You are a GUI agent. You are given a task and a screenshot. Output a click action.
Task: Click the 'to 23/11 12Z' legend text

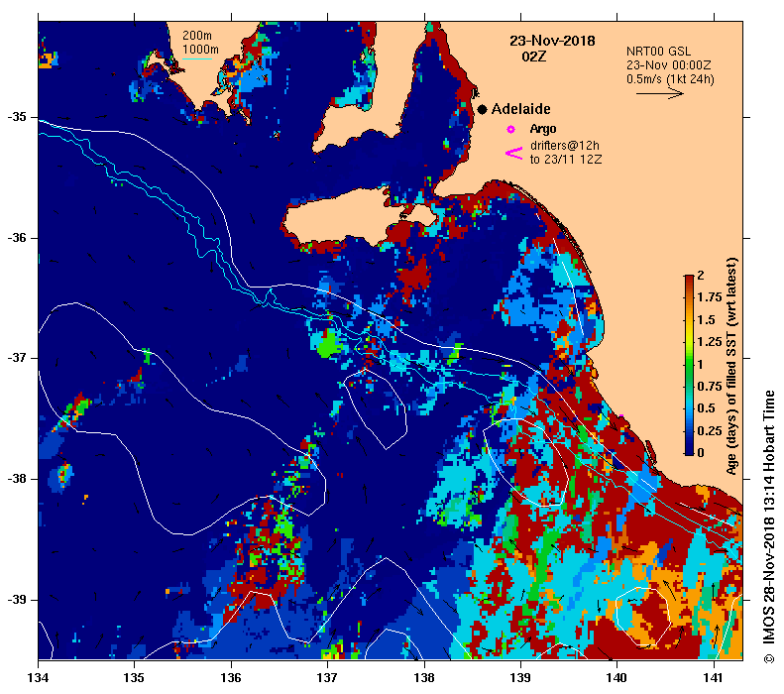coord(566,160)
